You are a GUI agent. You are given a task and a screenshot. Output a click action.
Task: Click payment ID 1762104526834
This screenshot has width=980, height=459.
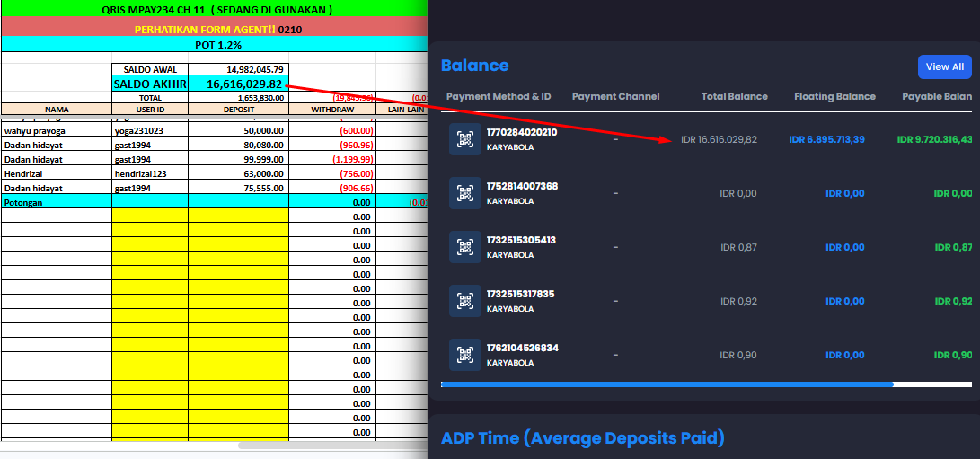pyautogui.click(x=523, y=348)
